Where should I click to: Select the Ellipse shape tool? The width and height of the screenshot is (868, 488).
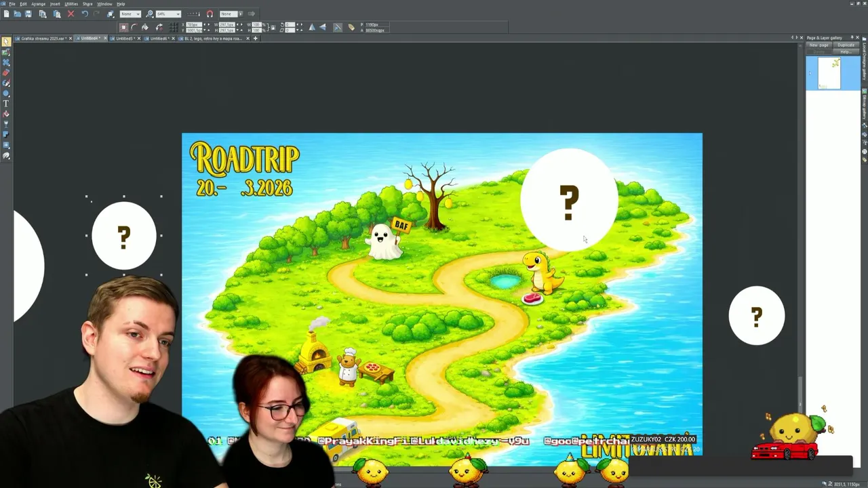[6, 93]
